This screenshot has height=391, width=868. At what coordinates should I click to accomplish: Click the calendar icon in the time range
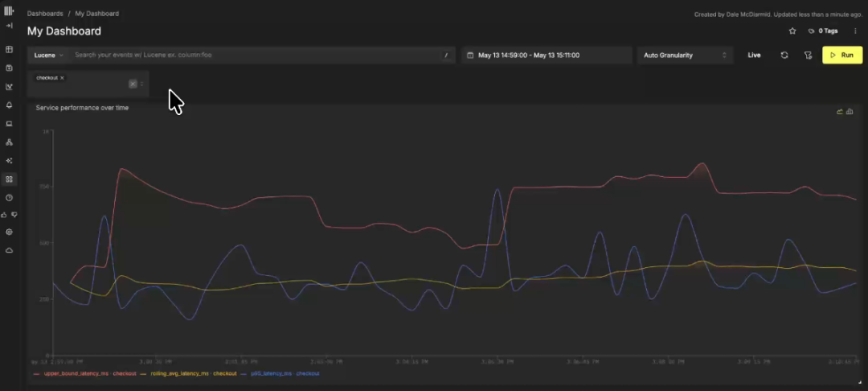pyautogui.click(x=470, y=56)
